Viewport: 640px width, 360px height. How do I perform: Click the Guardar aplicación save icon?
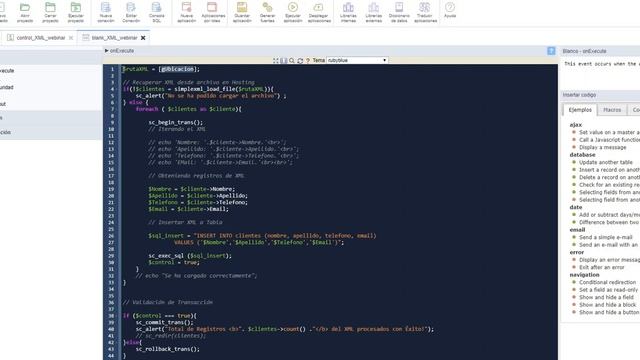point(242,12)
